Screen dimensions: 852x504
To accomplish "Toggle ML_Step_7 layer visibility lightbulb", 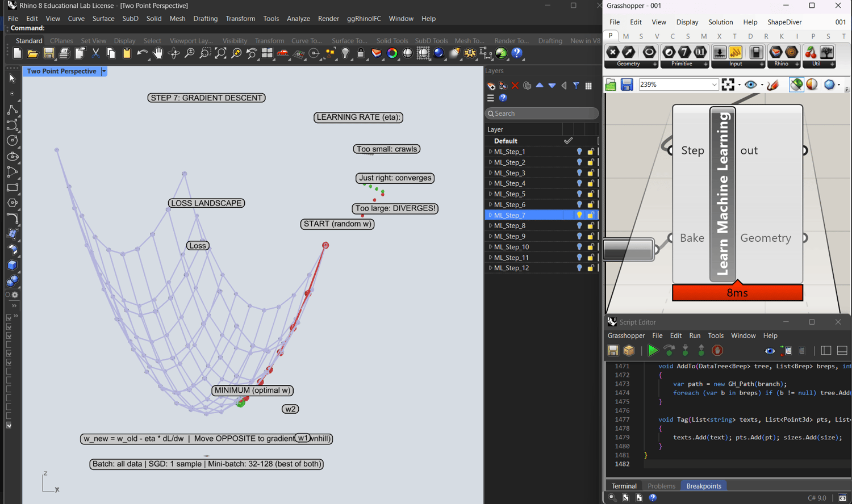I will [x=579, y=215].
